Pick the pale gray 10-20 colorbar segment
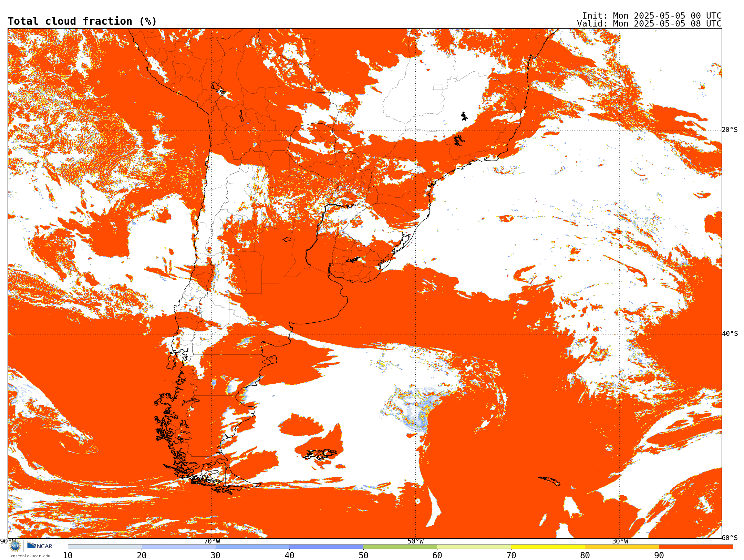The height and width of the screenshot is (560, 744). click(x=105, y=547)
